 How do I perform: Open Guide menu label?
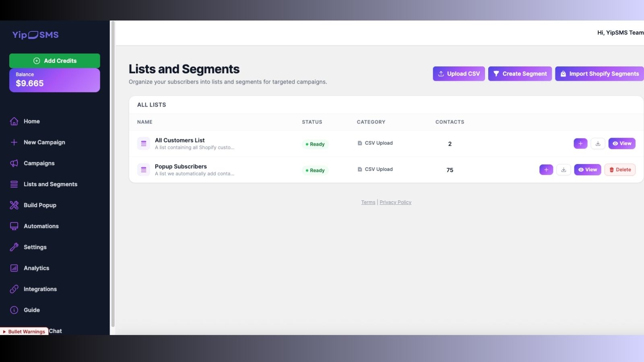pos(32,310)
